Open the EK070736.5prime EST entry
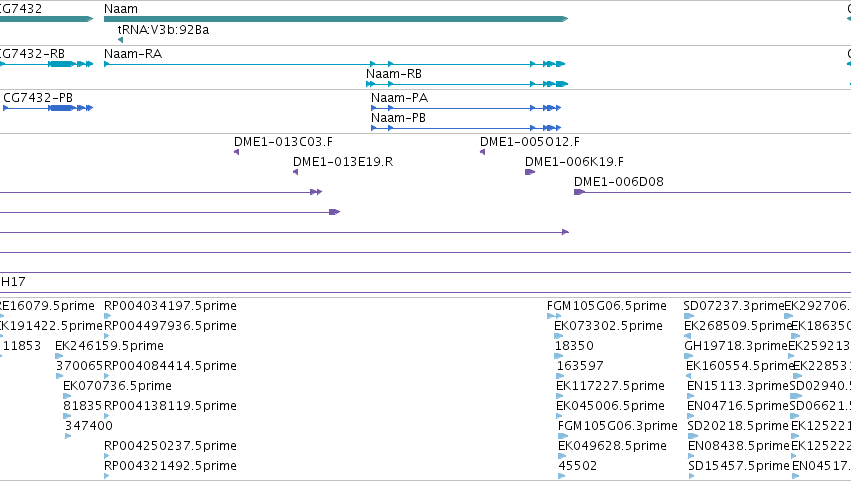 [117, 386]
